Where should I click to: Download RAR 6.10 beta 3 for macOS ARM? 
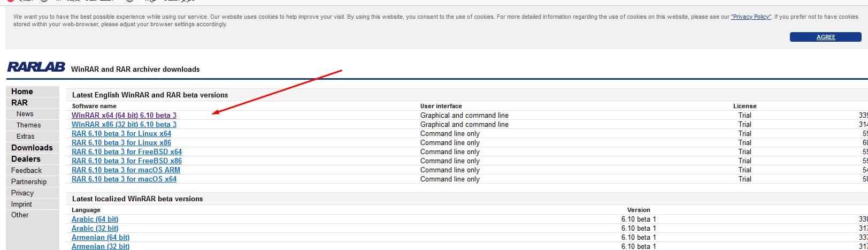[126, 170]
